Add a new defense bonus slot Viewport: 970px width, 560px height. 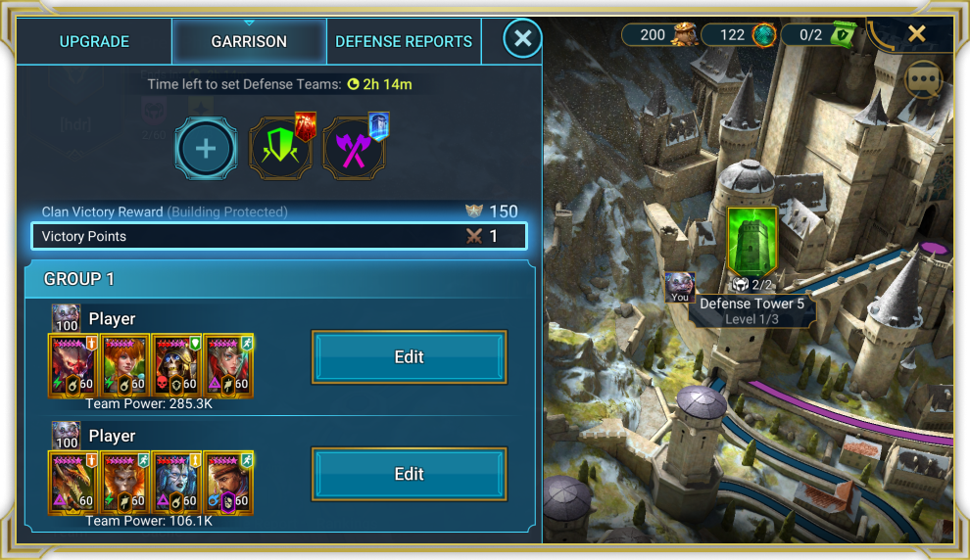click(x=206, y=149)
